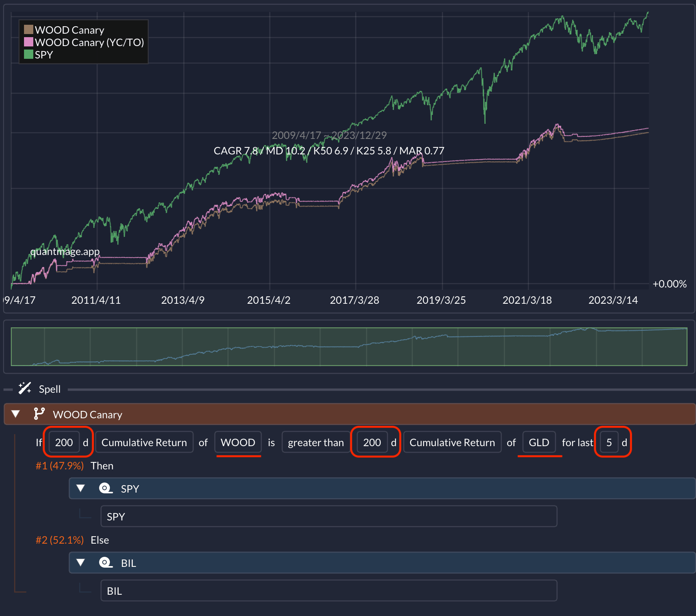Click the 2021/3/18 axis date label
This screenshot has width=696, height=616.
[527, 300]
